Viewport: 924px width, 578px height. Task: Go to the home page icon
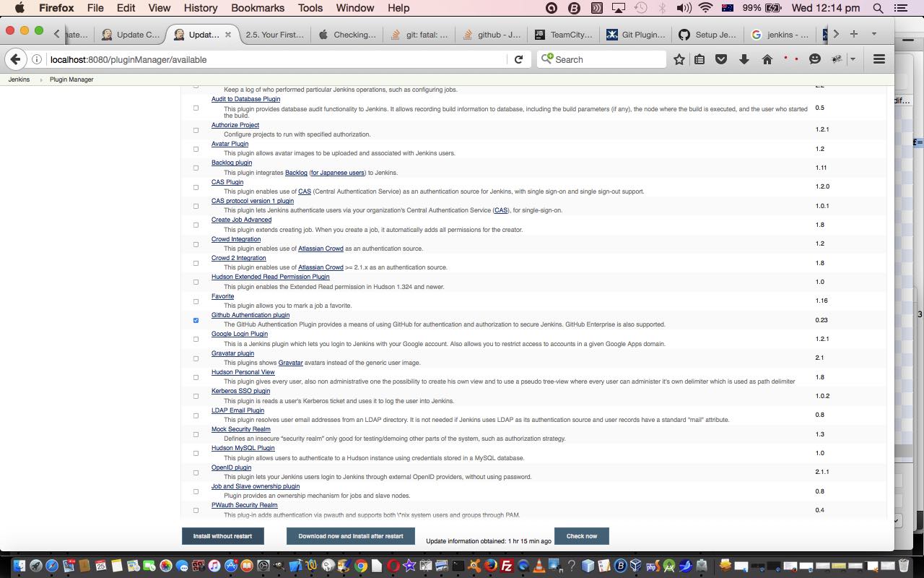pyautogui.click(x=767, y=59)
